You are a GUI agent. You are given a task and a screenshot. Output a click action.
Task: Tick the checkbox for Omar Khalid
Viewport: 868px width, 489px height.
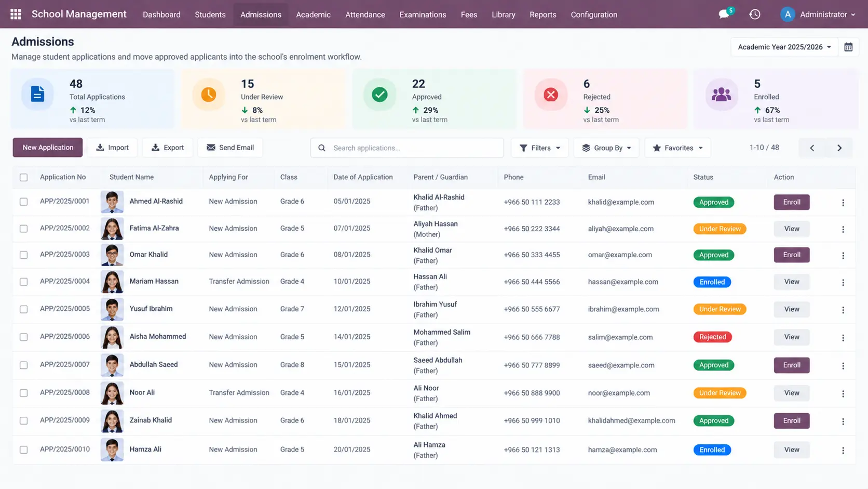pos(24,255)
